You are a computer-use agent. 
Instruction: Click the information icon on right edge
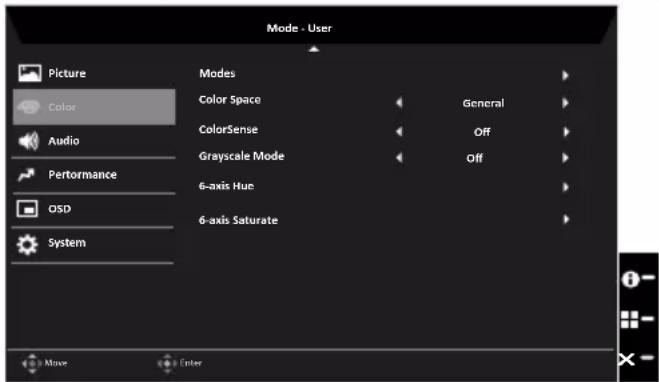point(630,279)
